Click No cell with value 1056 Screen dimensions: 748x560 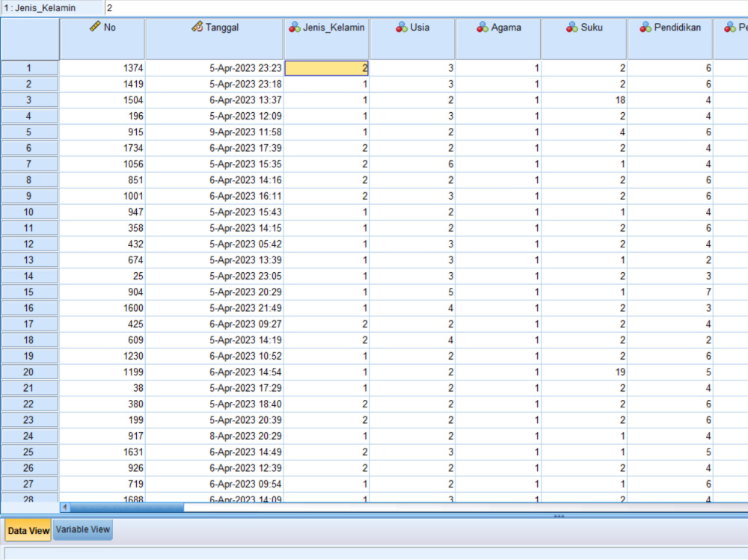(102, 164)
